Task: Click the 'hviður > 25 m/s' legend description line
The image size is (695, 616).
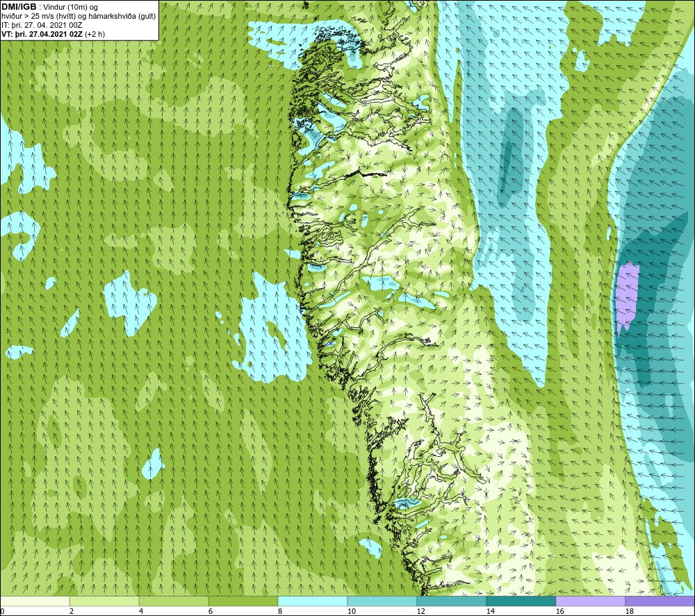Action: (79, 17)
